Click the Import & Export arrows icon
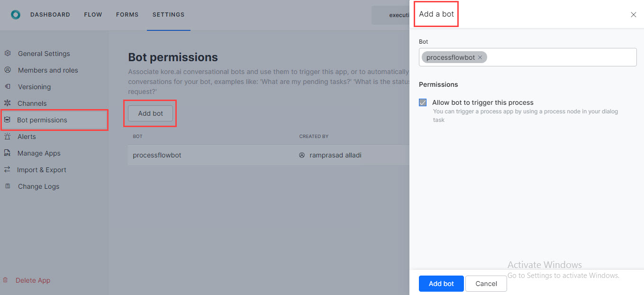Image resolution: width=644 pixels, height=295 pixels. click(8, 169)
